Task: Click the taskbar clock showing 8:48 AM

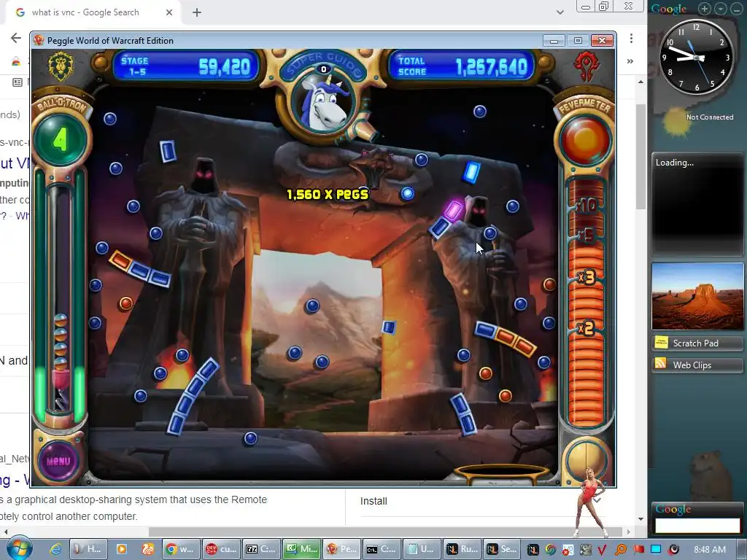Action: pyautogui.click(x=710, y=550)
